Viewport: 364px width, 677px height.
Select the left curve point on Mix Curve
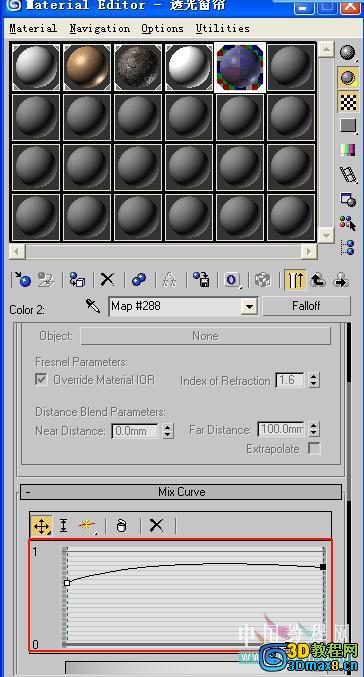tap(67, 583)
